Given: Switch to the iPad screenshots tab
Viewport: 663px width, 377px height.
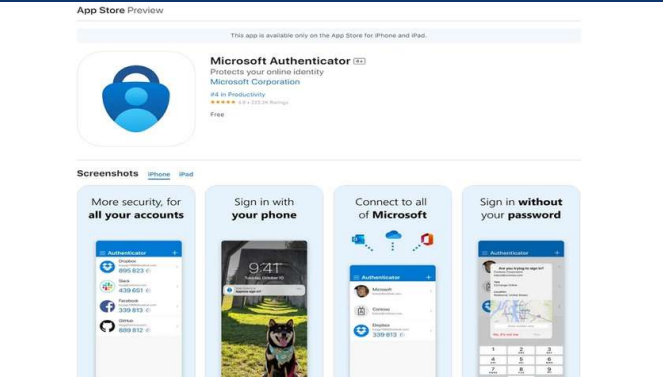Looking at the screenshot, I should 186,174.
